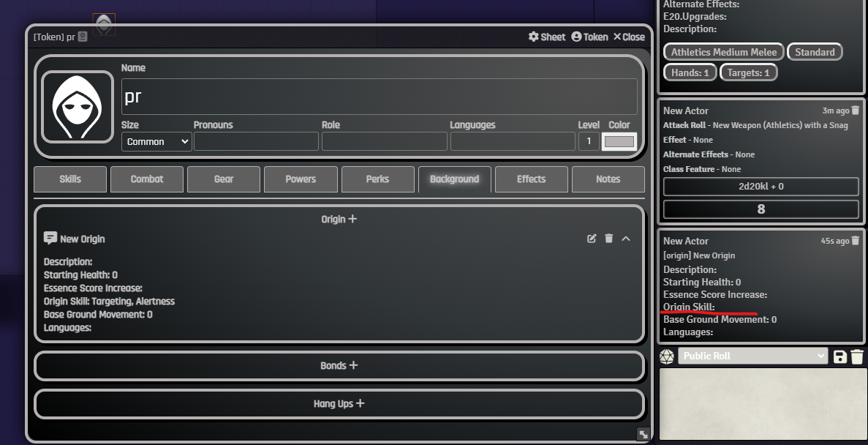Delete the 45s ago chat message trash icon
Viewport: 868px width, 445px height.
[857, 240]
